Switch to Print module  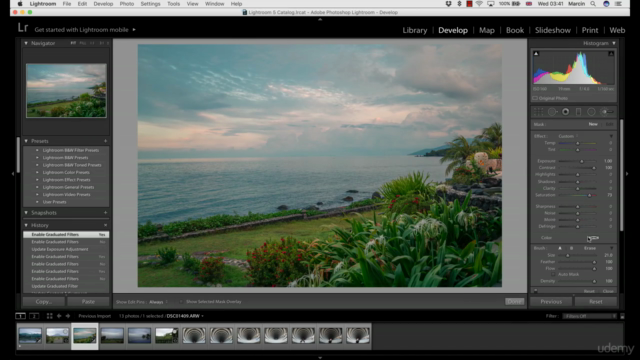590,30
